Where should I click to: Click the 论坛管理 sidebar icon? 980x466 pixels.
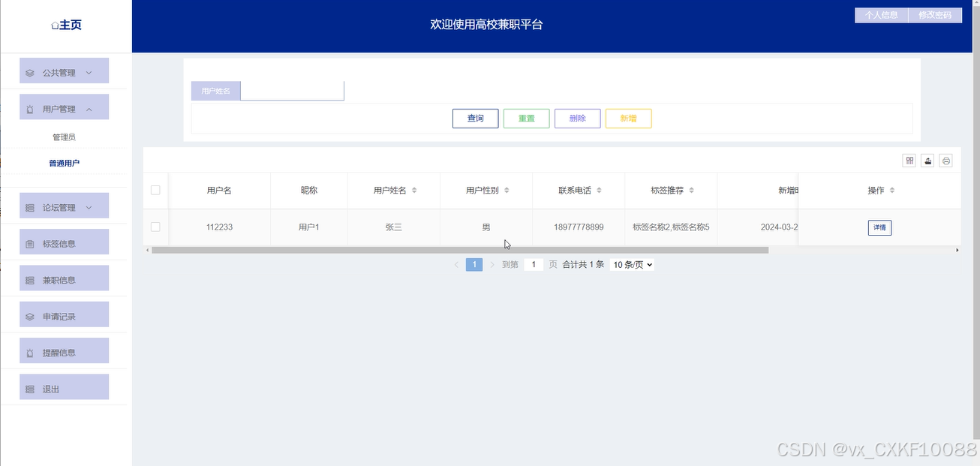tap(30, 208)
